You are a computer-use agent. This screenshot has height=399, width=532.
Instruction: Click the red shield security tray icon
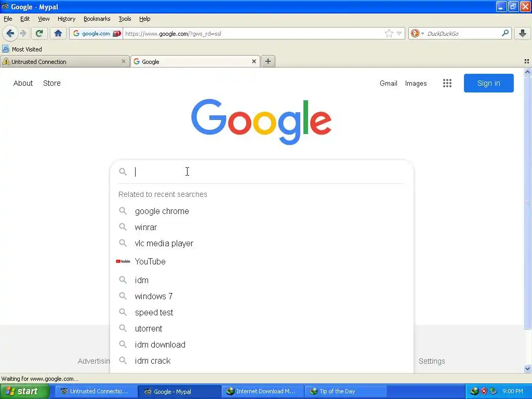tap(484, 391)
